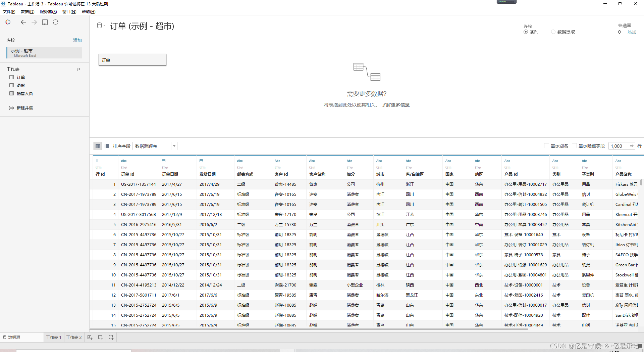Add new story icon
The height and width of the screenshot is (352, 644).
tap(111, 338)
